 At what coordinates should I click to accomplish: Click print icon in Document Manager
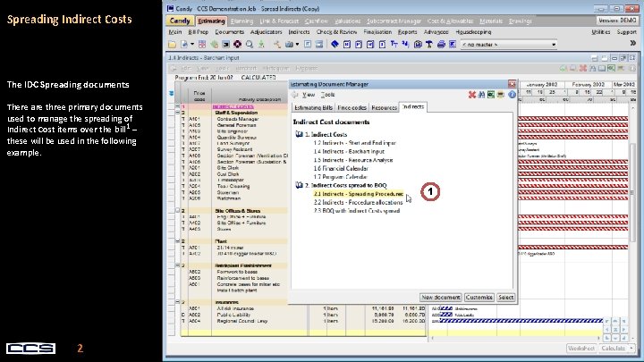coord(501,95)
